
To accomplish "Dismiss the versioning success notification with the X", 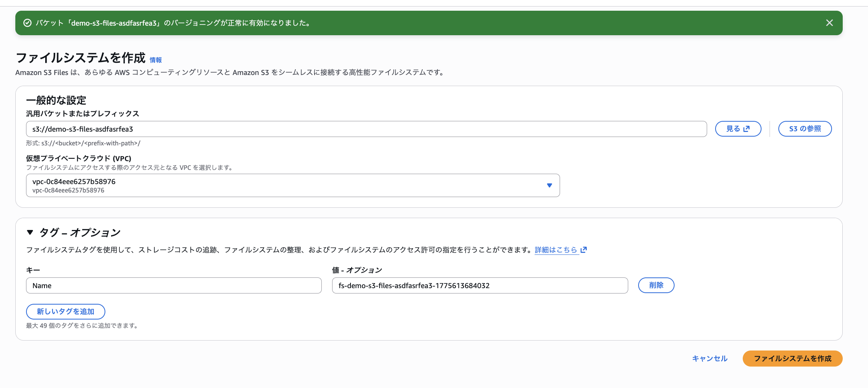I will tap(829, 23).
